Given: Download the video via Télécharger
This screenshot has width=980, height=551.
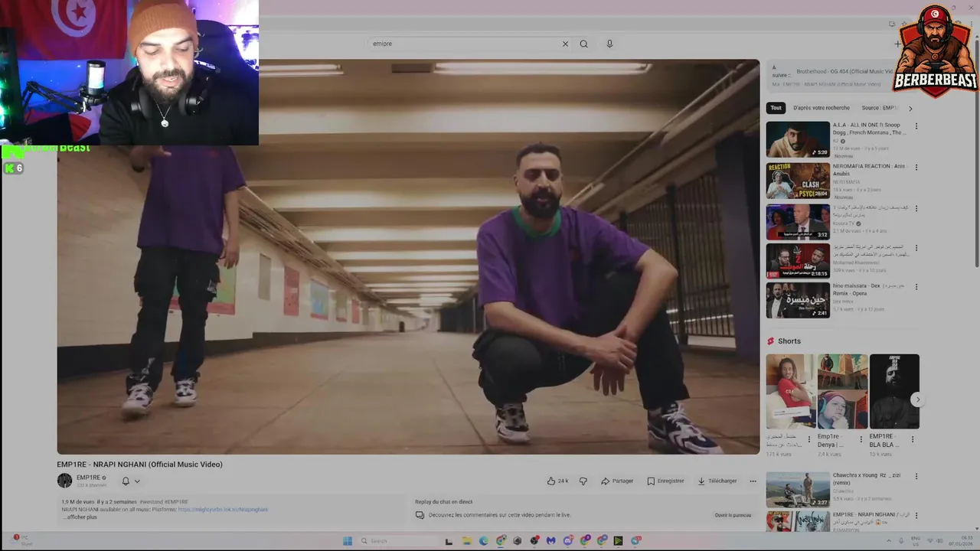Looking at the screenshot, I should [717, 481].
